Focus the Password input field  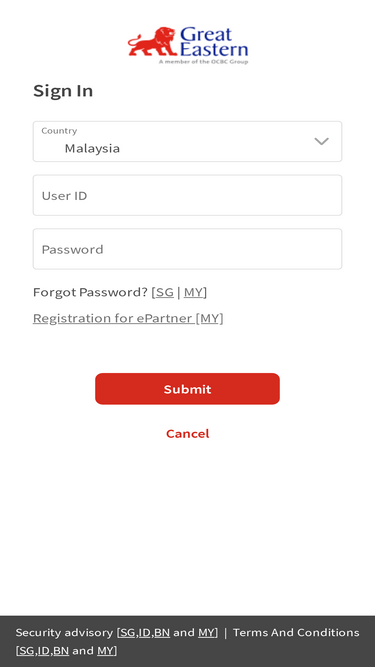tap(188, 249)
